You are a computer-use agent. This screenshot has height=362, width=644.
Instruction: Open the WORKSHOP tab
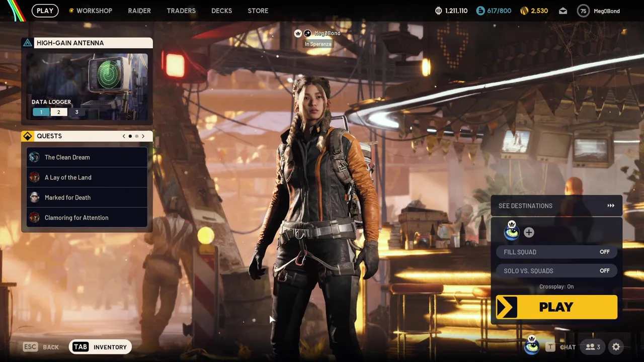click(x=91, y=11)
